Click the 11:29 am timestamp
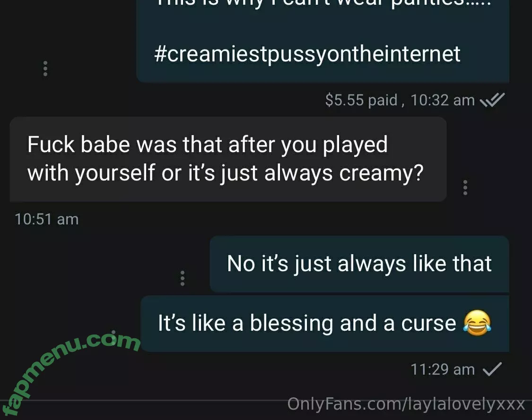The height and width of the screenshot is (420, 532). click(443, 369)
